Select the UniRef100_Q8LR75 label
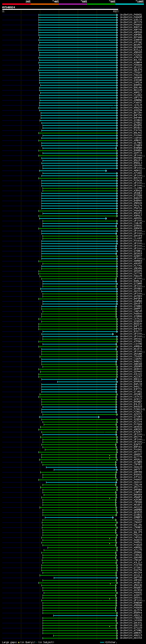 [x=131, y=70]
